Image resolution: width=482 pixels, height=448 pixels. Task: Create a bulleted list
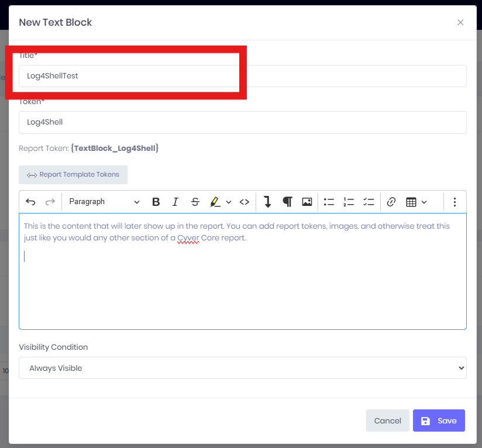[329, 202]
